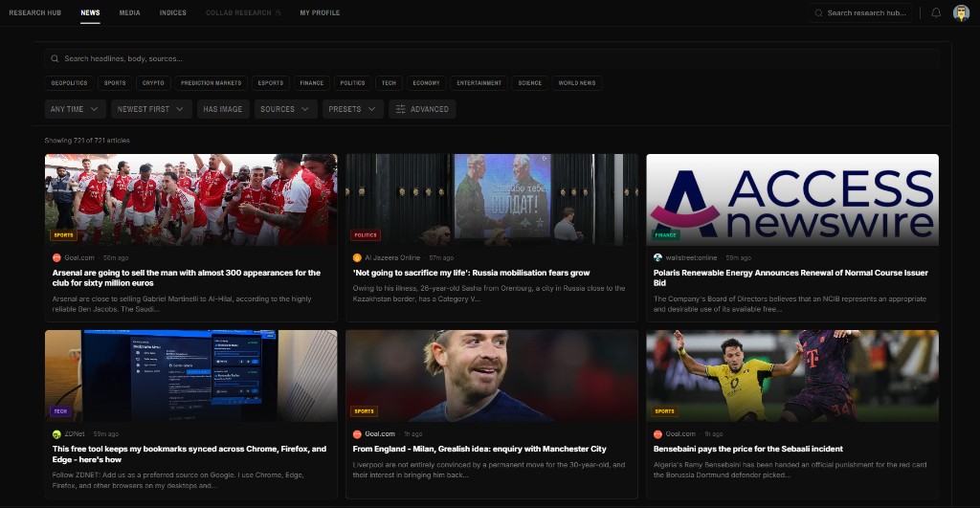
Task: Open the Bensebaini Sebaali incident headline
Action: click(748, 449)
